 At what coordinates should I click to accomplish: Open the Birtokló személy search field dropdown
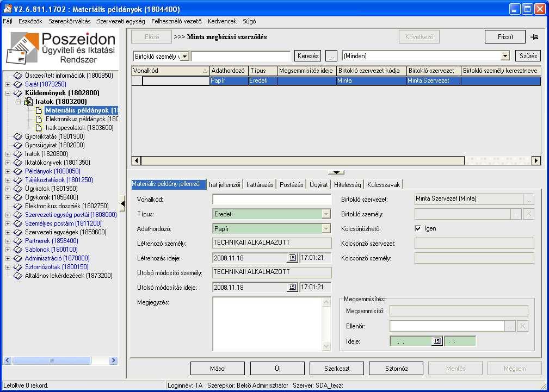pos(185,56)
